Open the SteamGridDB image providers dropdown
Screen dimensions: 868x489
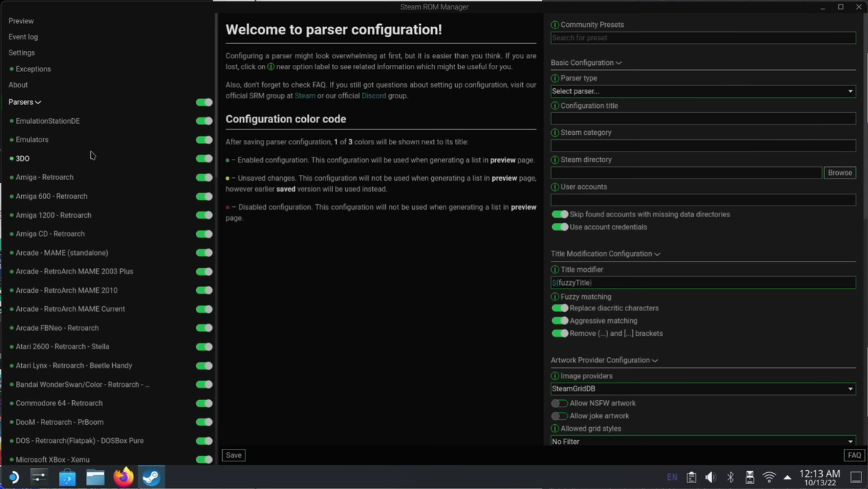[703, 388]
